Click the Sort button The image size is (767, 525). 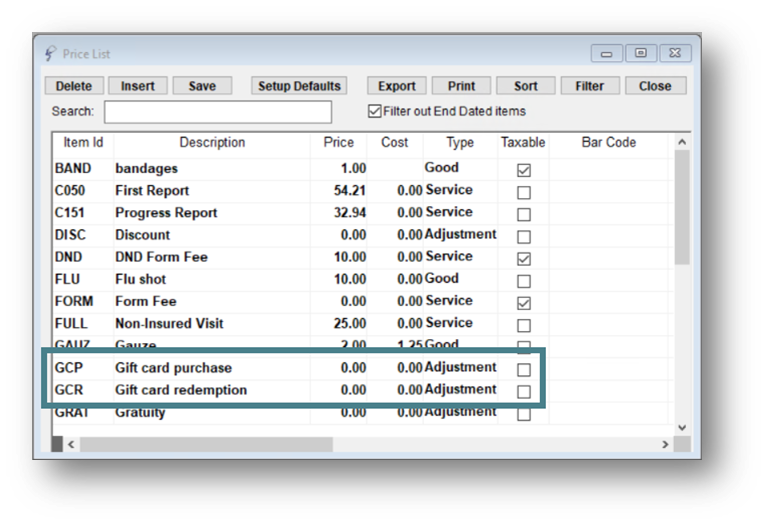[526, 86]
